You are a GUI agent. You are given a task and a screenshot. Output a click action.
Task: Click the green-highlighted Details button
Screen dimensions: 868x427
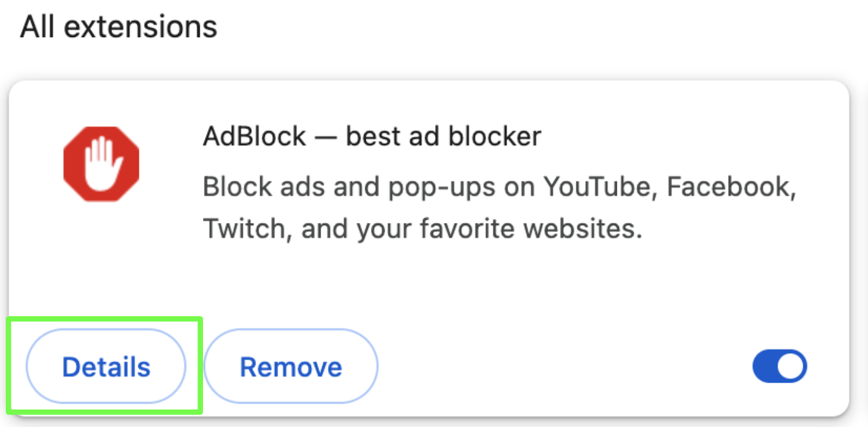point(106,366)
